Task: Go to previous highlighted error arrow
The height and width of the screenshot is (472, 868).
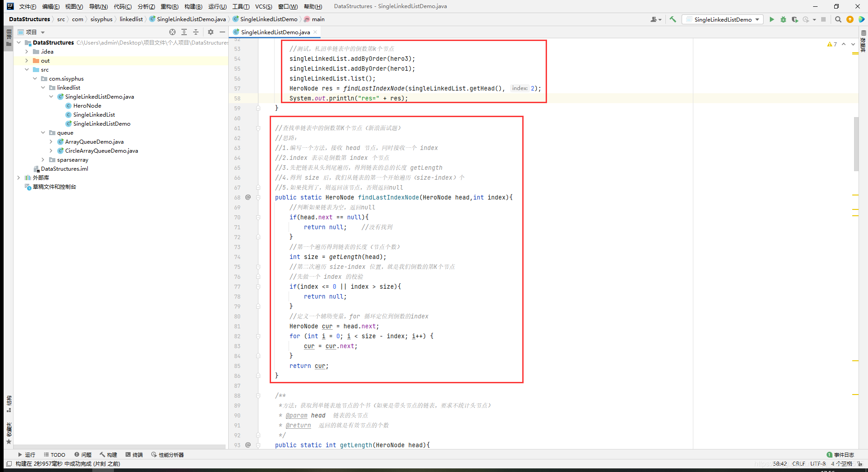Action: 844,44
